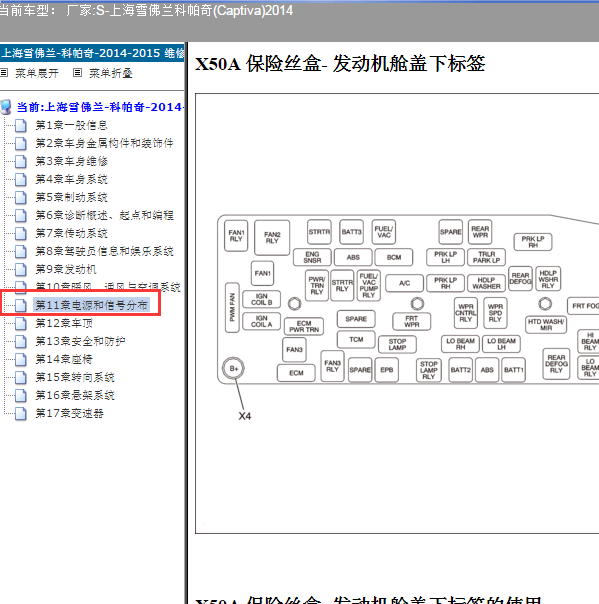Click the FAN1 RLY box in diagram

pos(236,236)
